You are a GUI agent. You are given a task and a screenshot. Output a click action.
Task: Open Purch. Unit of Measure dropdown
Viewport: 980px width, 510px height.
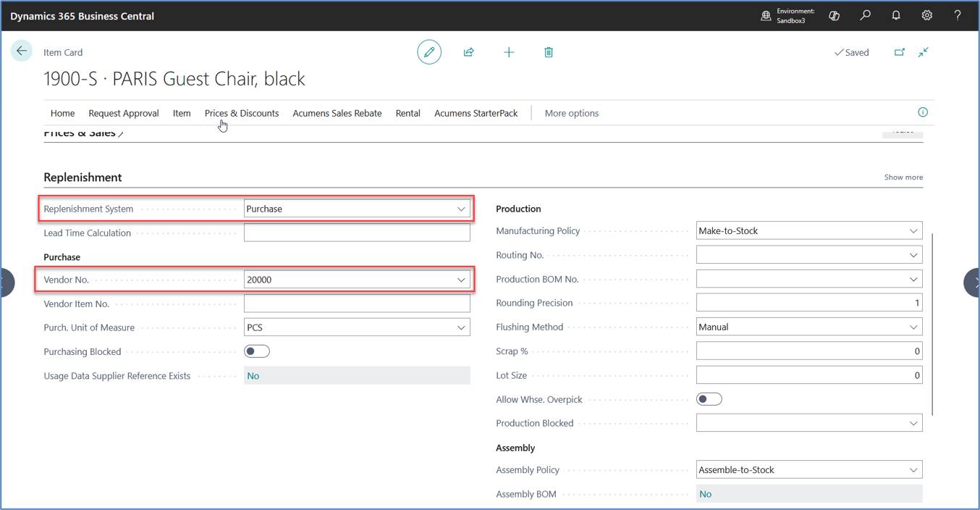[x=461, y=327]
